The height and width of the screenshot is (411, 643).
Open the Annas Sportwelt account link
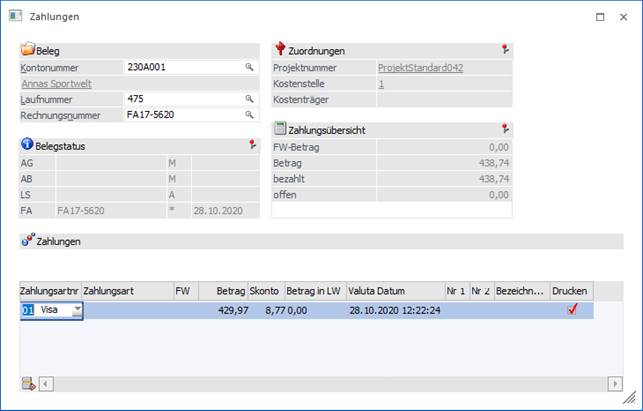[x=56, y=83]
